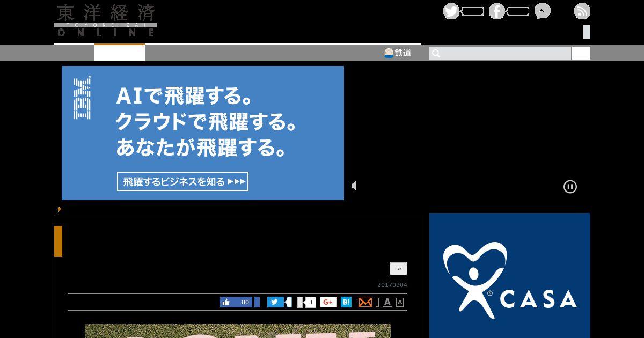Click the IBM logo in the ad

point(82,98)
